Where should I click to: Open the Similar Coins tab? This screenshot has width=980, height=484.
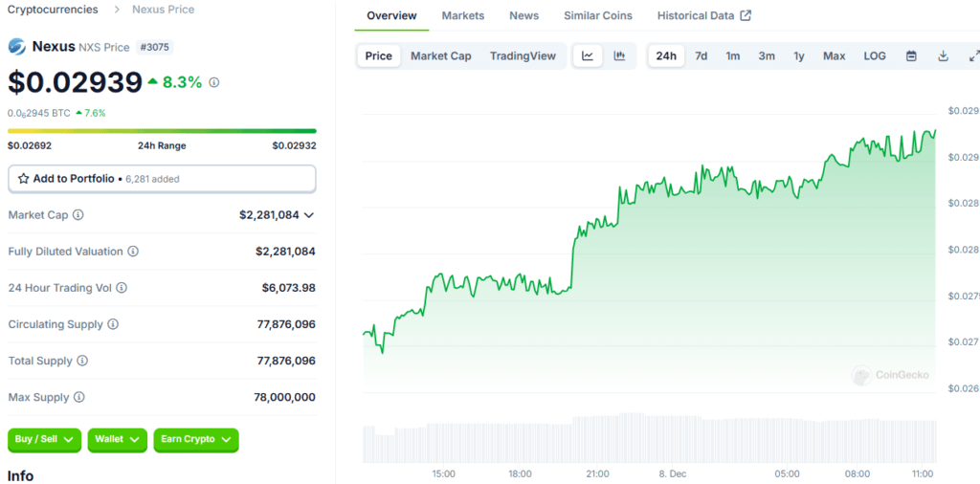(598, 15)
